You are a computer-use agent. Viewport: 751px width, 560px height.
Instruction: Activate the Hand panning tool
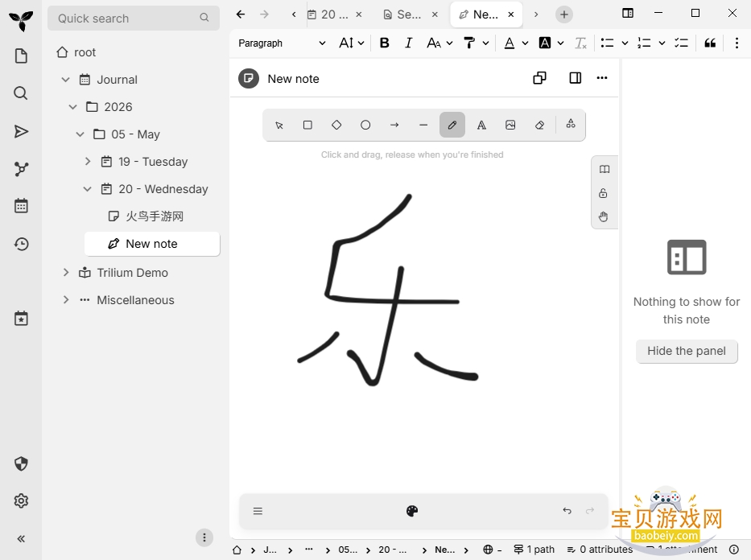603,216
